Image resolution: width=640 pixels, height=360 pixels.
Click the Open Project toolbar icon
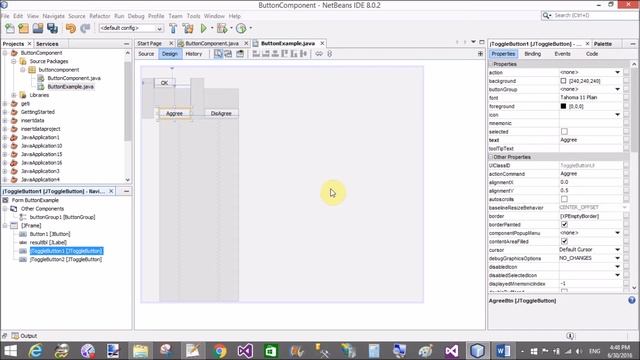[38, 28]
